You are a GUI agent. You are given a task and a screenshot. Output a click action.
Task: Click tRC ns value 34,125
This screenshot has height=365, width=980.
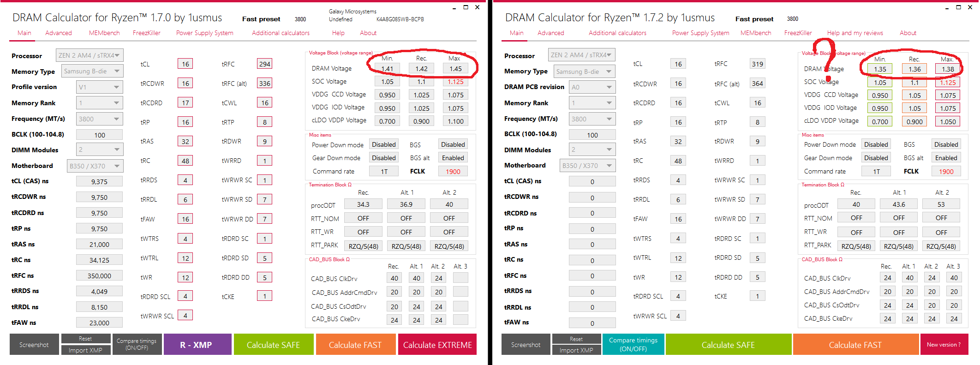pos(100,260)
